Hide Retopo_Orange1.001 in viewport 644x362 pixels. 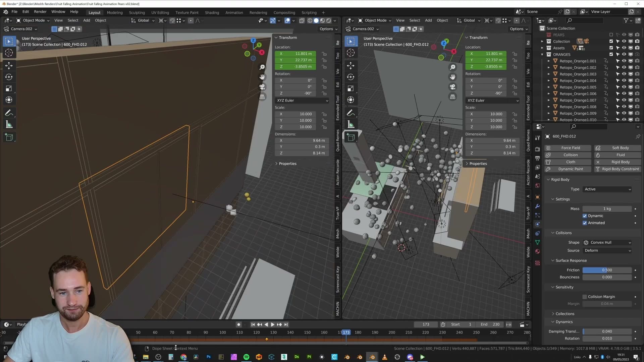click(624, 61)
